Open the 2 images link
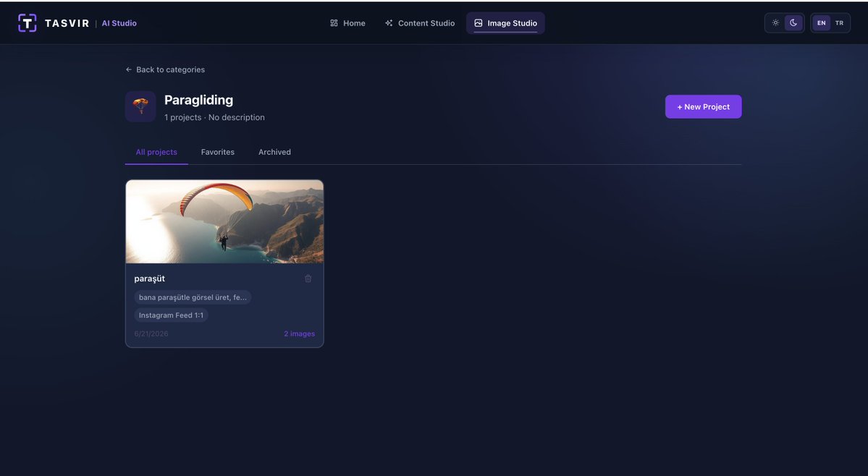The width and height of the screenshot is (868, 476). point(300,334)
